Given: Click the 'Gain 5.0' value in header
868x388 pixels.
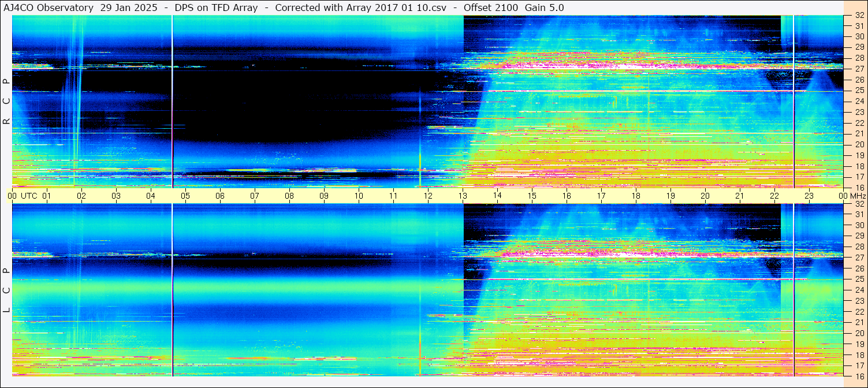Looking at the screenshot, I should coord(545,8).
